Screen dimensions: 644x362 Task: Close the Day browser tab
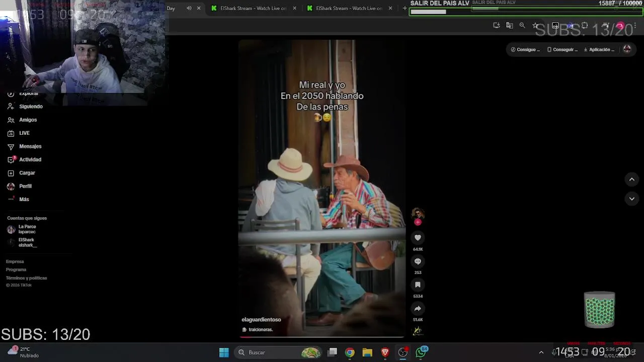pos(199,8)
